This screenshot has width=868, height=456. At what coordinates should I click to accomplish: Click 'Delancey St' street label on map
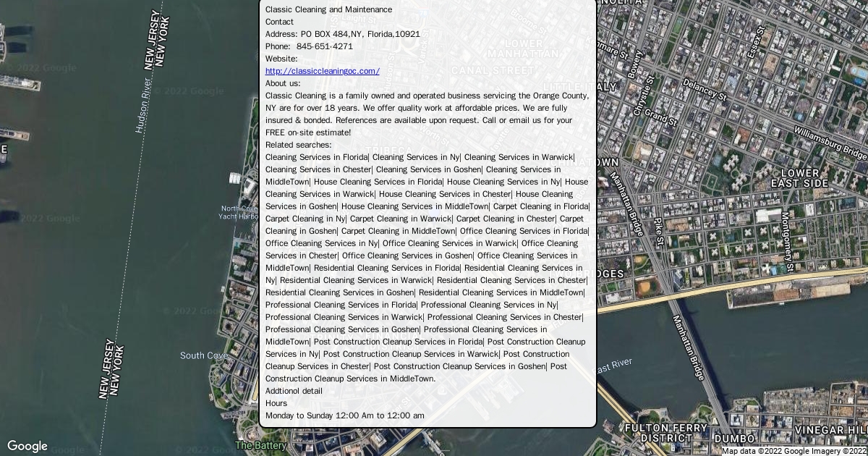tap(705, 90)
